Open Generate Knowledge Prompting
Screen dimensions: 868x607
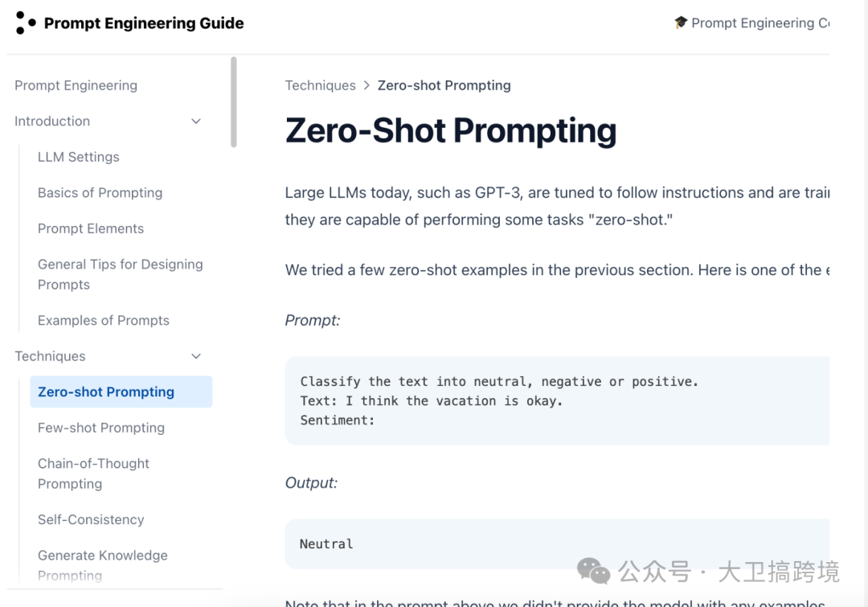point(103,565)
